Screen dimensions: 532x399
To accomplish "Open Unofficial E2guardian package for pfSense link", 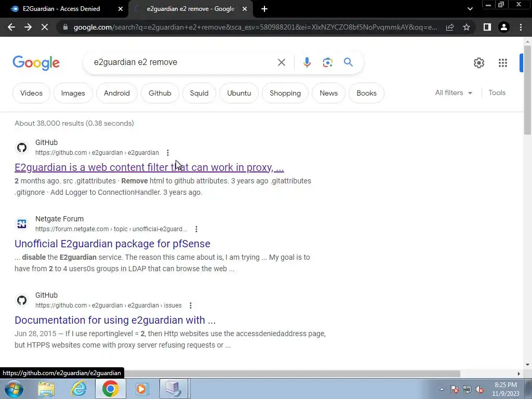I will click(112, 244).
